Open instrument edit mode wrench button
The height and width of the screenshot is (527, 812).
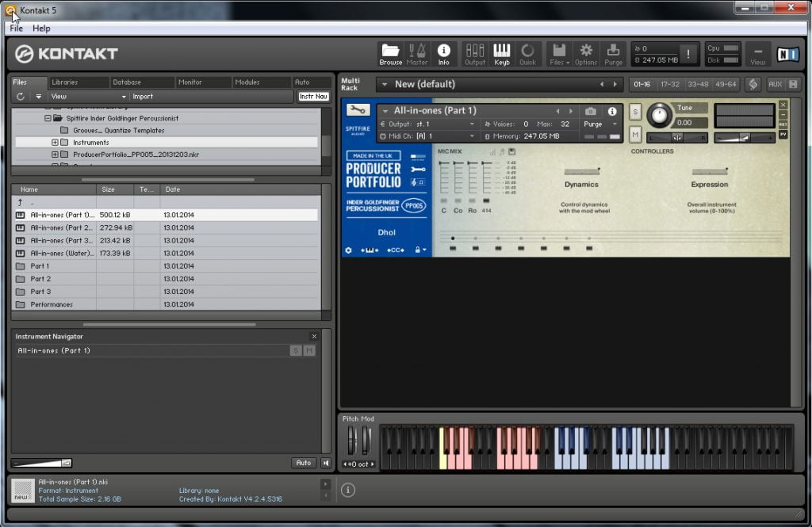[358, 109]
